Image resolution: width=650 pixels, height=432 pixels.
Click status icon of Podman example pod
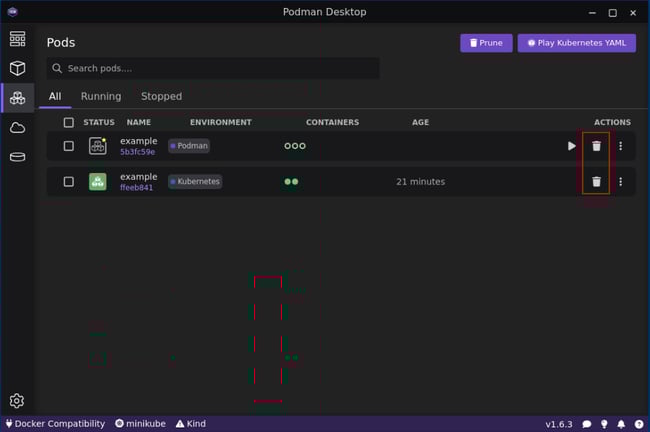(x=98, y=146)
